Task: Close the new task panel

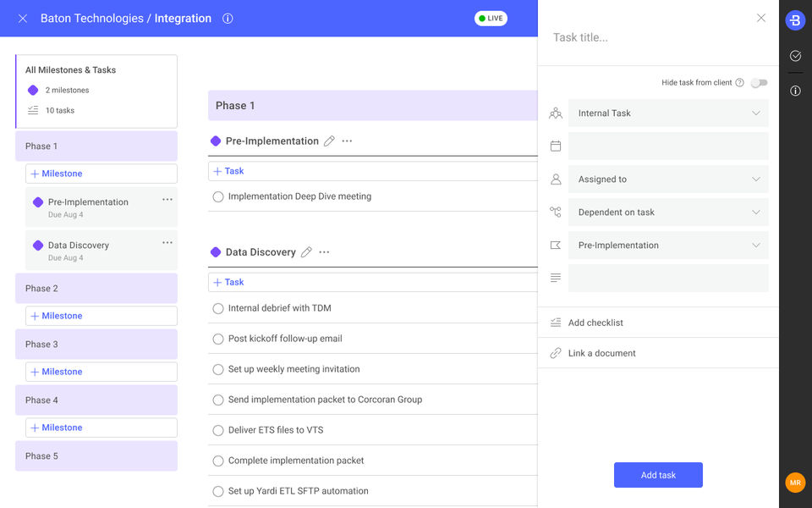Action: (x=760, y=18)
